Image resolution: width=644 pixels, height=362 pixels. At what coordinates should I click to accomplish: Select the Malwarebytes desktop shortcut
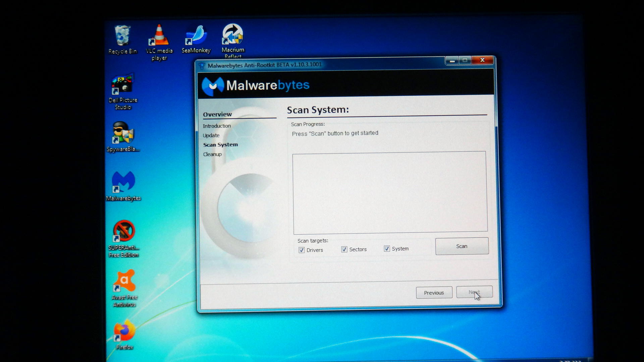click(123, 186)
